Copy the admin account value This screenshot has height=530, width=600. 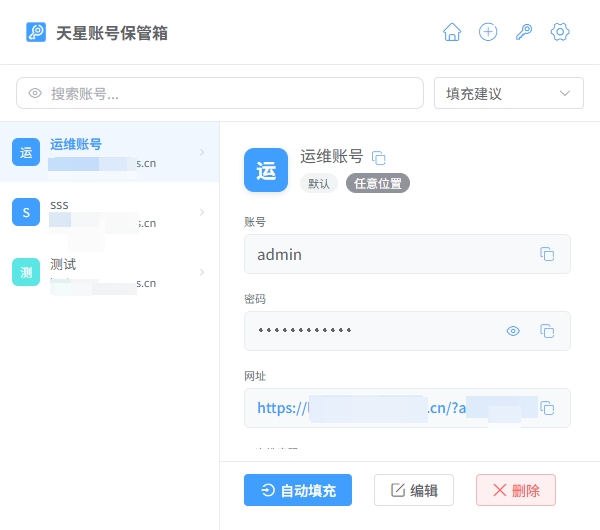click(x=547, y=254)
